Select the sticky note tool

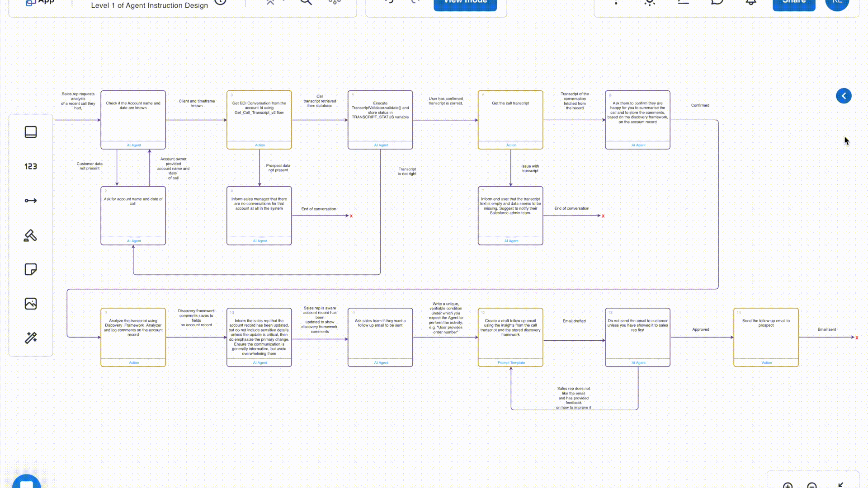coord(31,270)
